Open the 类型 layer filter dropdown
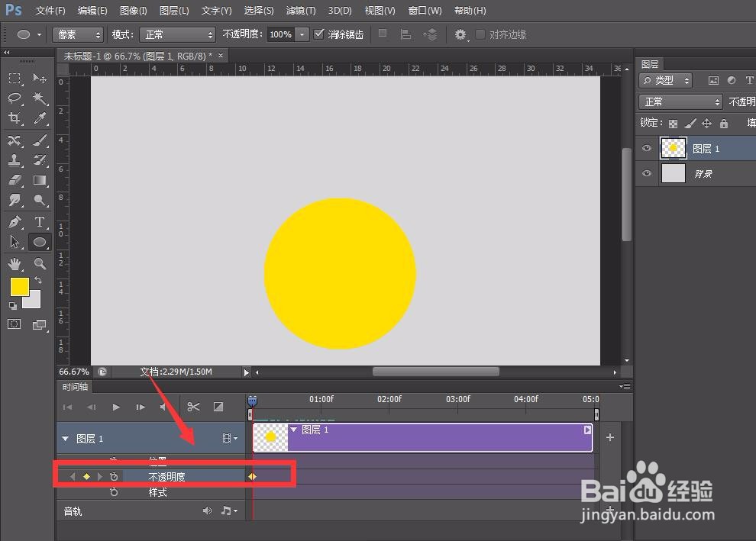This screenshot has height=541, width=756. pos(664,80)
